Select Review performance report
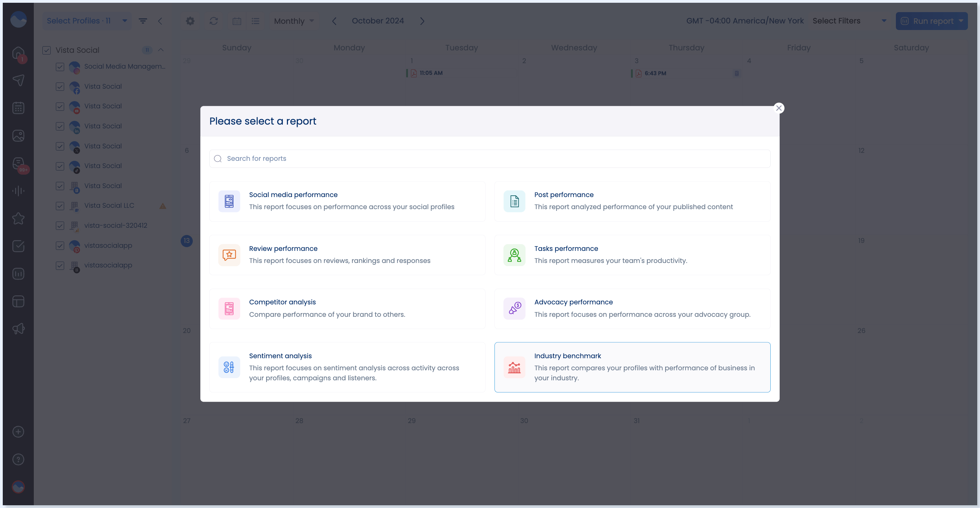This screenshot has width=980, height=508. 347,255
